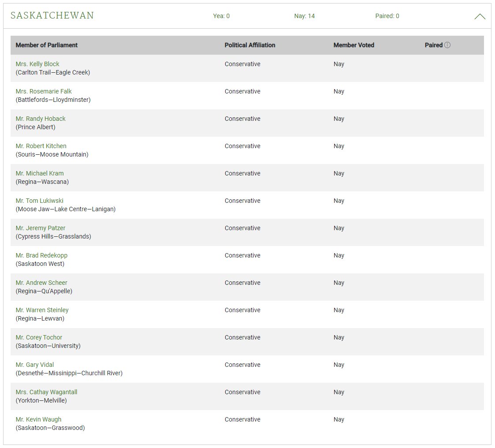Select Mr. Tom Lukiwski's name link
This screenshot has width=495, height=448.
pos(40,201)
